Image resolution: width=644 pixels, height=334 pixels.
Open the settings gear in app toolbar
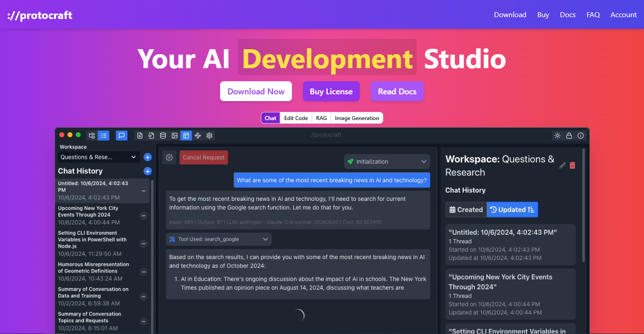(x=209, y=135)
